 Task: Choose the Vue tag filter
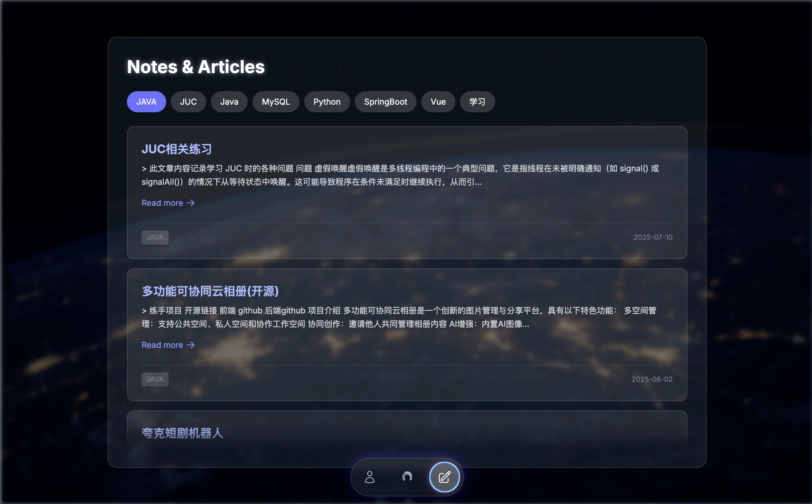[438, 102]
